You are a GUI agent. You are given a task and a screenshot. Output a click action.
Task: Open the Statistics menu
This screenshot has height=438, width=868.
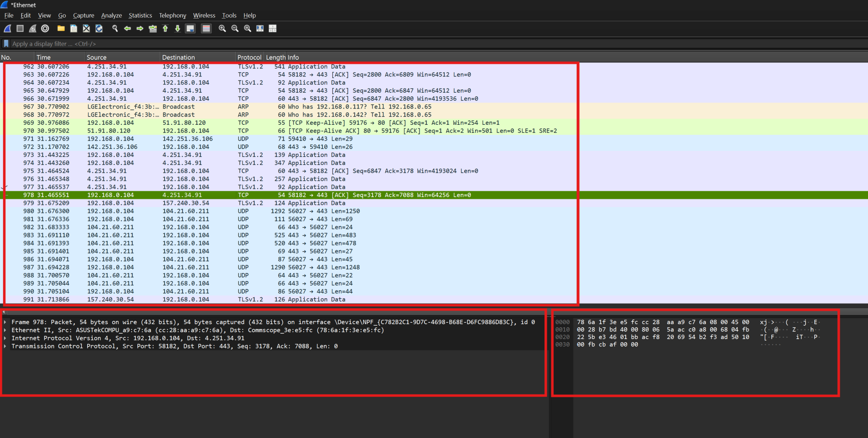pyautogui.click(x=140, y=15)
